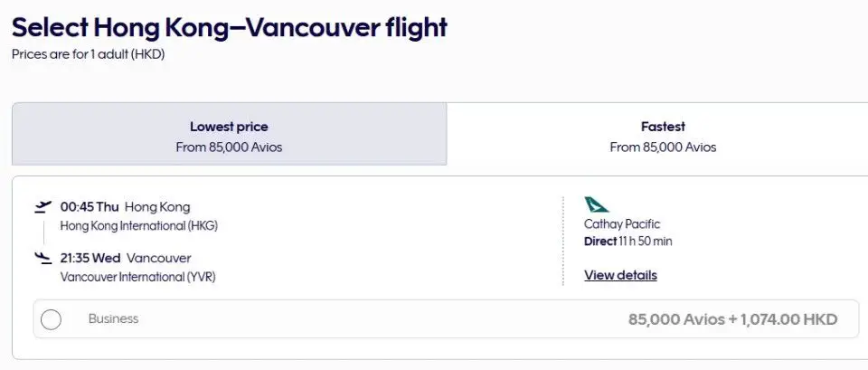The width and height of the screenshot is (868, 370).
Task: Click the Direct 11 h 50 min duration
Action: click(x=627, y=242)
